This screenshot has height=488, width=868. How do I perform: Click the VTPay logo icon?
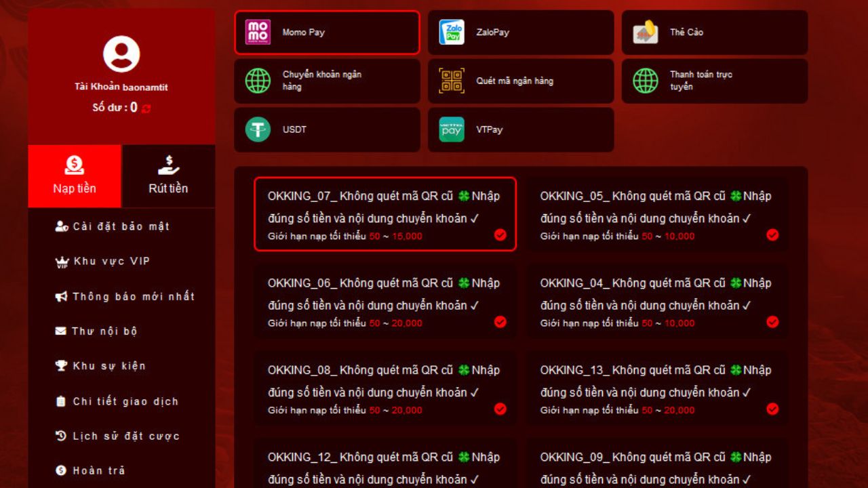[452, 129]
